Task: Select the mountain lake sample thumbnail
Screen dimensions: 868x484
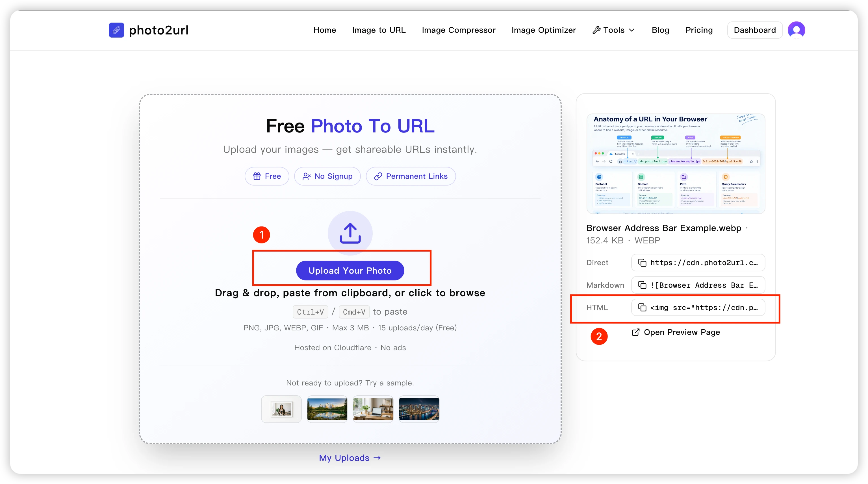Action: tap(327, 409)
